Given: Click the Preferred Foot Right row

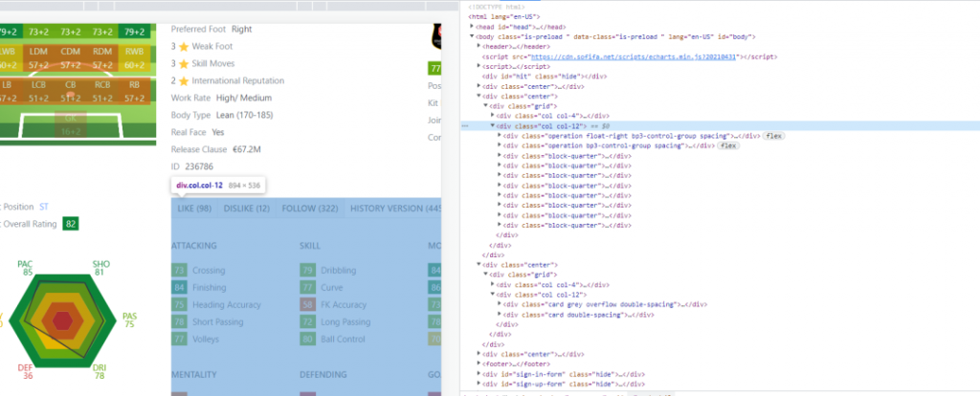Looking at the screenshot, I should tap(212, 30).
